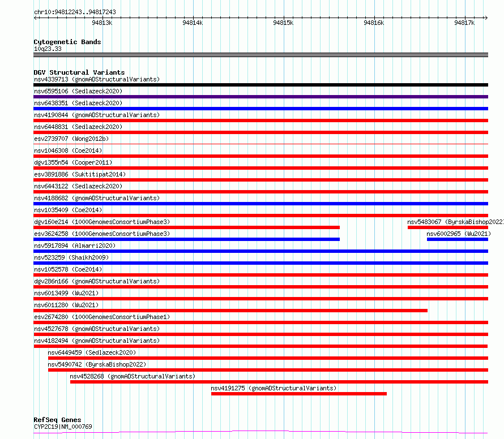Click the 94815k ruler tick label
Image resolution: width=504 pixels, height=439 pixels.
coord(283,23)
